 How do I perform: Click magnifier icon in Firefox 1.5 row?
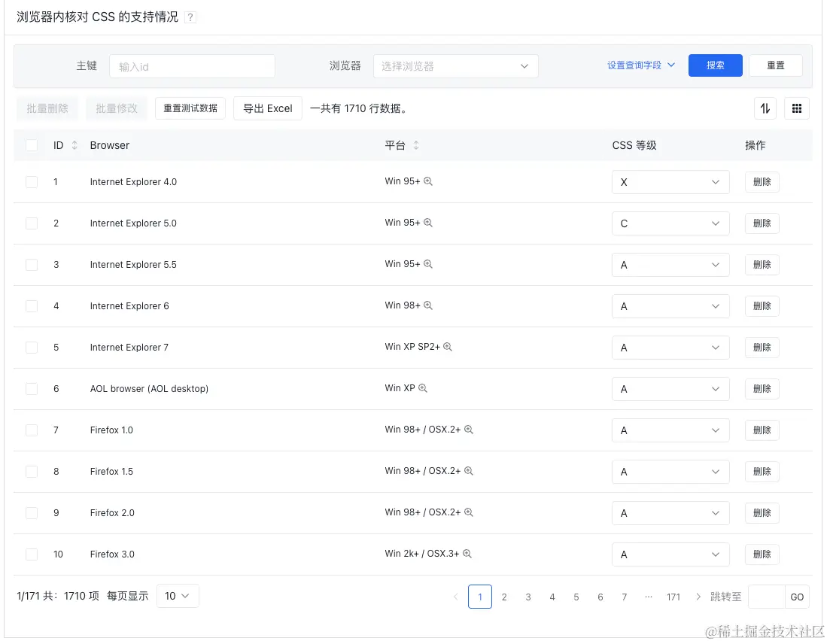(x=469, y=470)
